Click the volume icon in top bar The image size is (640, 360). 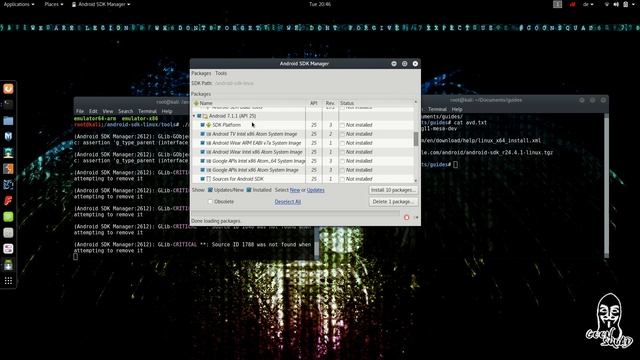click(616, 4)
